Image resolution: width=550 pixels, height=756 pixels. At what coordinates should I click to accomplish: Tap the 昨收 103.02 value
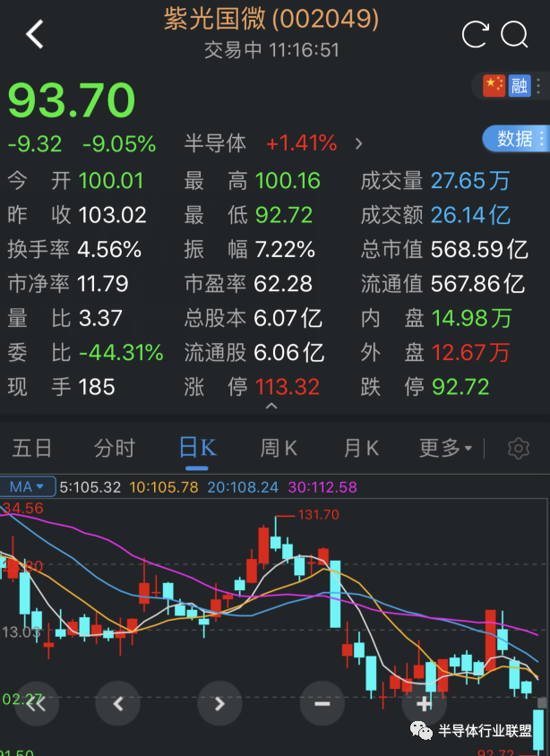point(112,215)
